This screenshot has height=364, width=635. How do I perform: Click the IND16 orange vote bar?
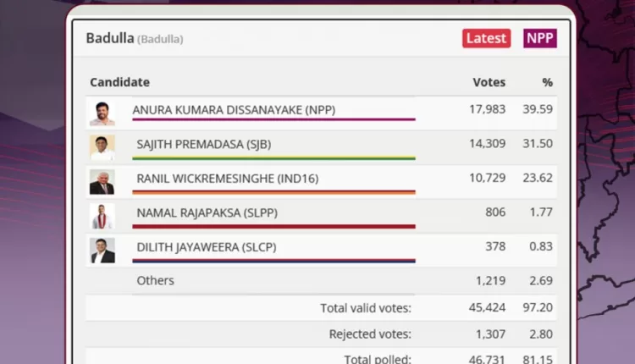click(x=275, y=192)
